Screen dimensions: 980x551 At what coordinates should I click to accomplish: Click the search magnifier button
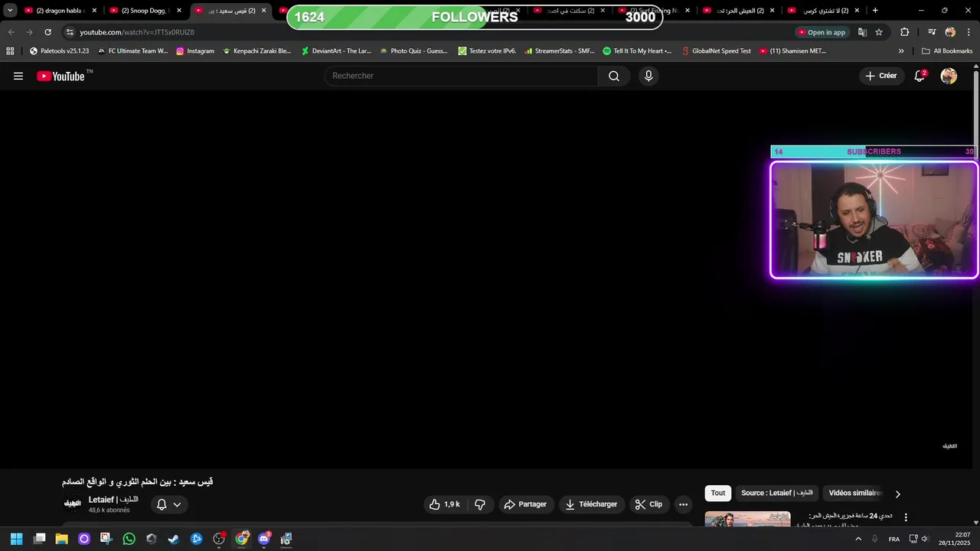tap(614, 76)
